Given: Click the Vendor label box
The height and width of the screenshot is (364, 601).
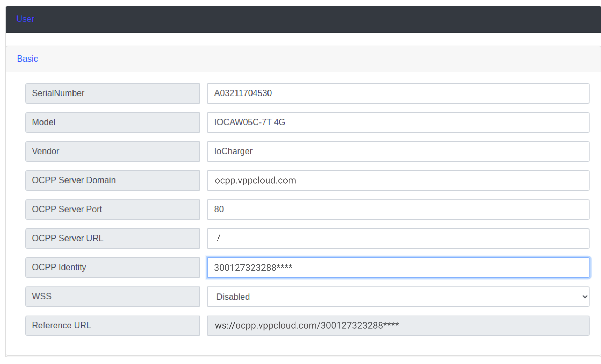Looking at the screenshot, I should 112,151.
